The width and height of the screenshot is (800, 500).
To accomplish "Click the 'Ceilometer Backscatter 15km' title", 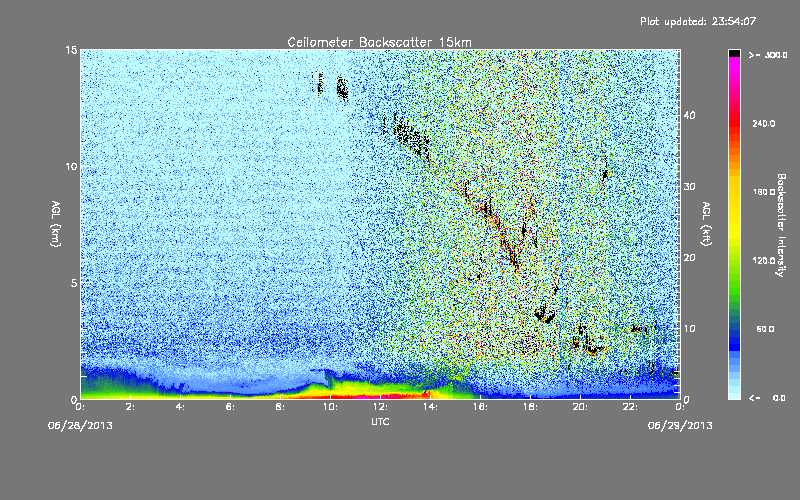I will pyautogui.click(x=380, y=42).
